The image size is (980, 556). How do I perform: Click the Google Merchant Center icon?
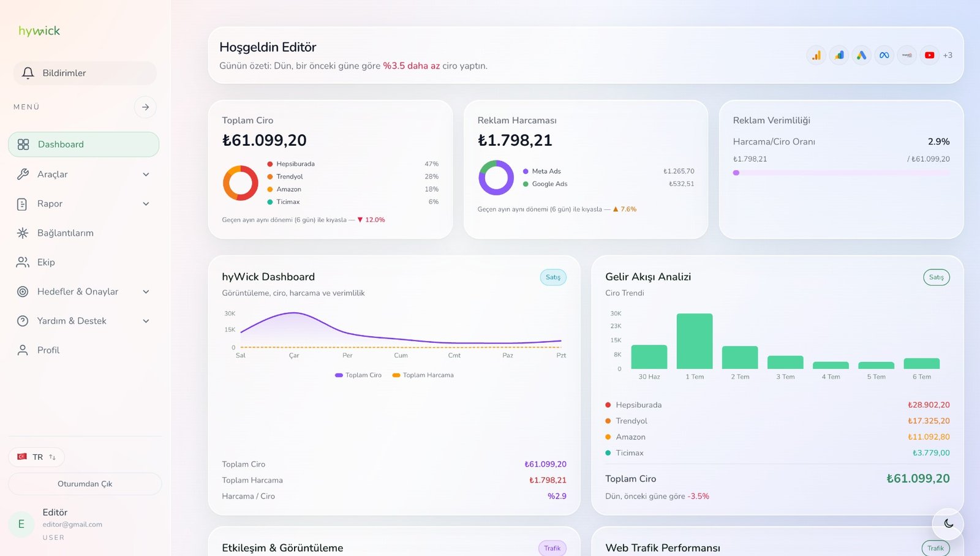839,55
